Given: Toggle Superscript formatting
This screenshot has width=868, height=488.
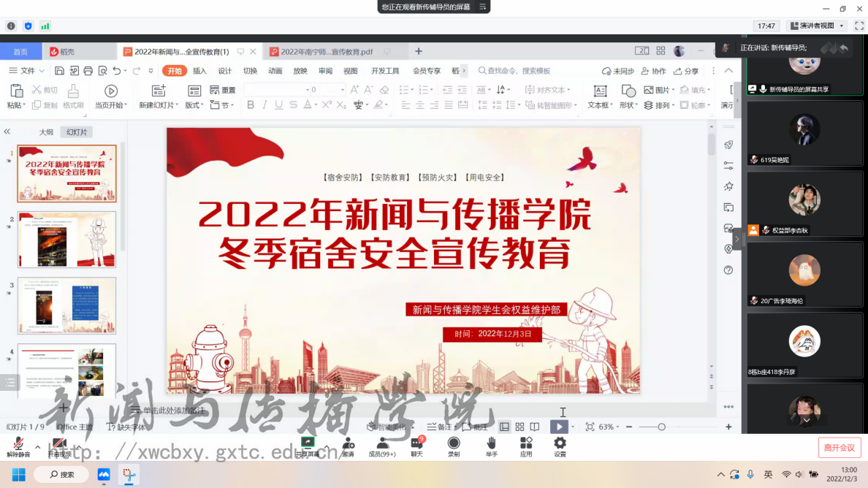Looking at the screenshot, I should point(327,104).
